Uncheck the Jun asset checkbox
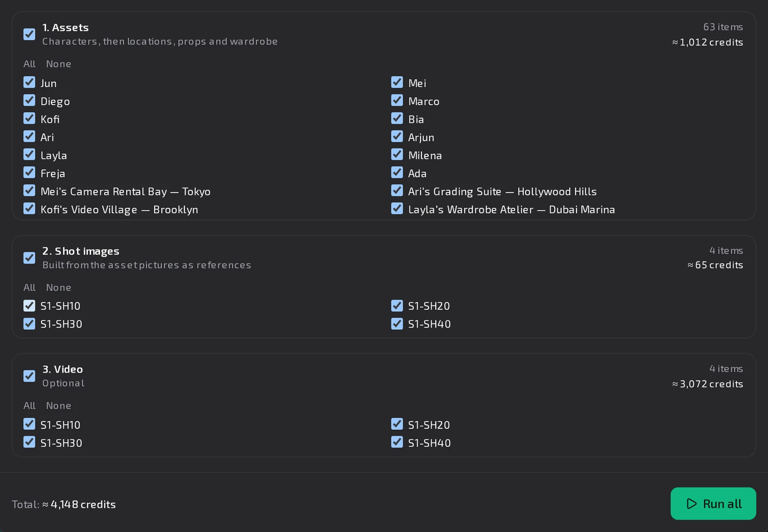768x532 pixels. tap(29, 83)
